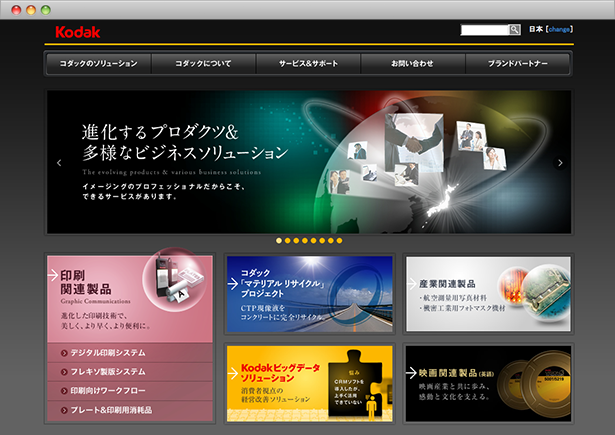Click the search magnifier icon
The image size is (615, 435).
(x=514, y=29)
